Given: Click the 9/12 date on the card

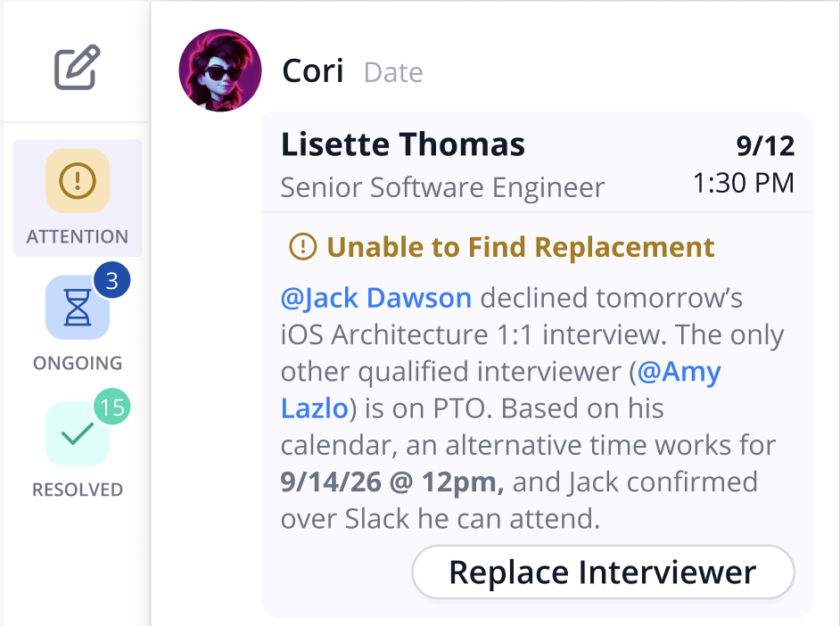Looking at the screenshot, I should (764, 145).
